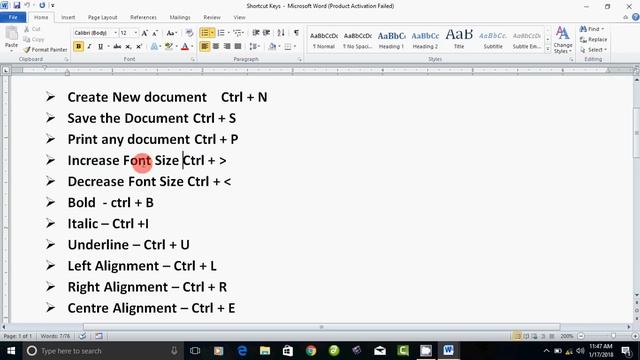The image size is (640, 360).
Task: Click the Copy command
Action: pyautogui.click(x=34, y=40)
